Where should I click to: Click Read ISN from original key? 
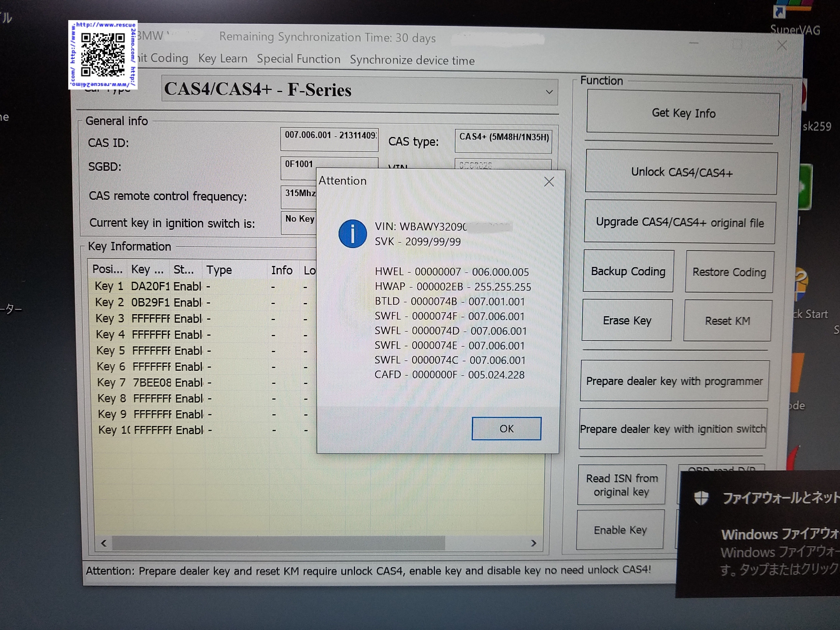point(622,484)
